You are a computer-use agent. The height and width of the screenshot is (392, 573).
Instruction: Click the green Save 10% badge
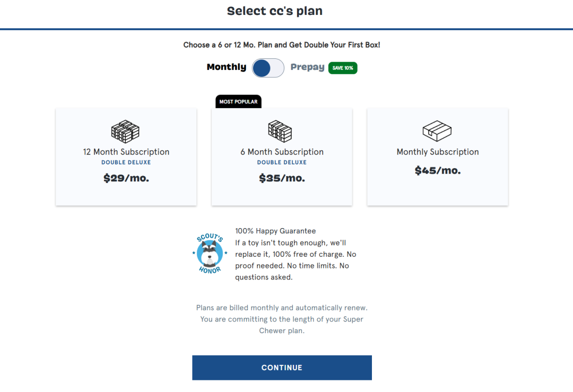click(x=343, y=68)
